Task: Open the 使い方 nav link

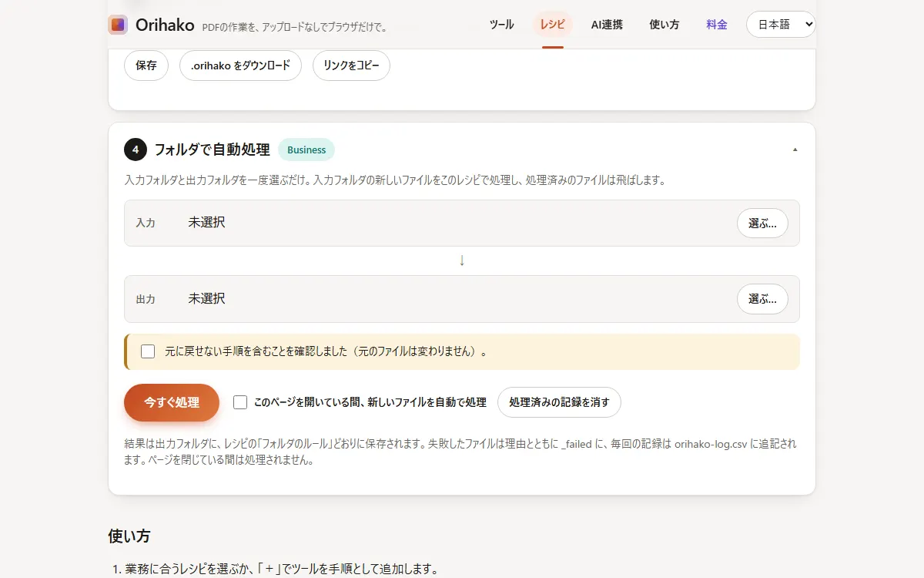Action: (x=665, y=25)
